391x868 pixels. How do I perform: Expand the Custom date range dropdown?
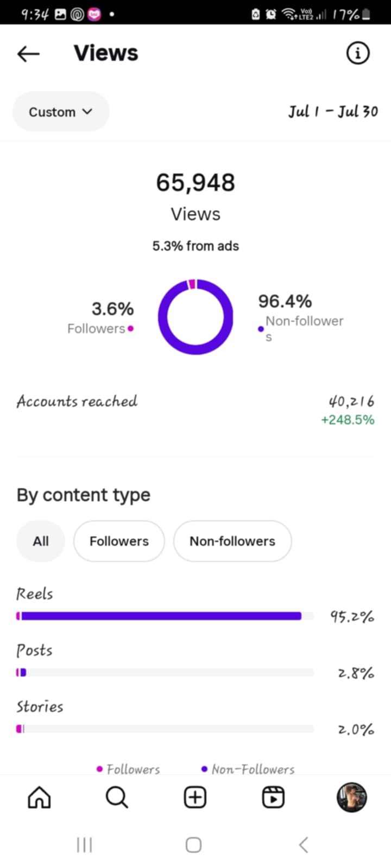point(61,112)
